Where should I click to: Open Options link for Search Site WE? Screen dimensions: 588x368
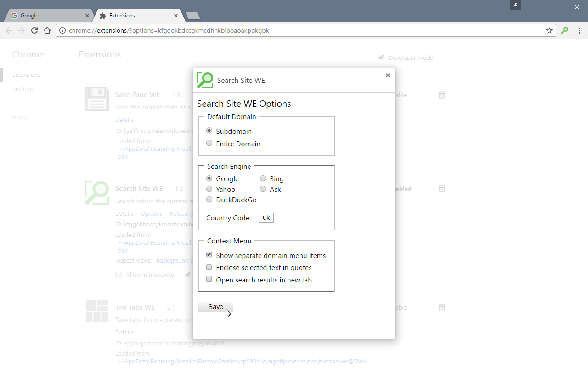tap(152, 213)
